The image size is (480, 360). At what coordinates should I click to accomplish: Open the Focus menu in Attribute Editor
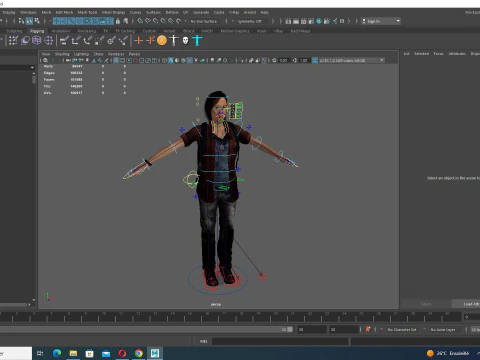coord(438,54)
